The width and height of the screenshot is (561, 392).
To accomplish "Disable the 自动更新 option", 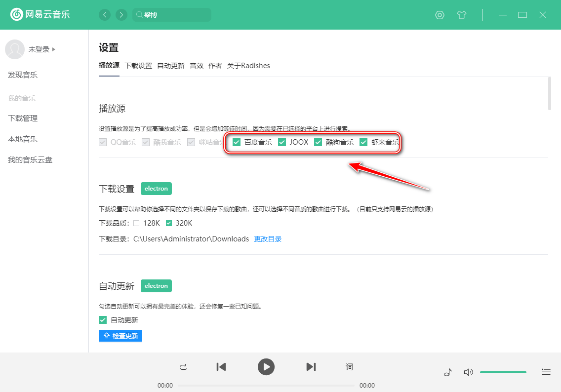I will pos(103,319).
